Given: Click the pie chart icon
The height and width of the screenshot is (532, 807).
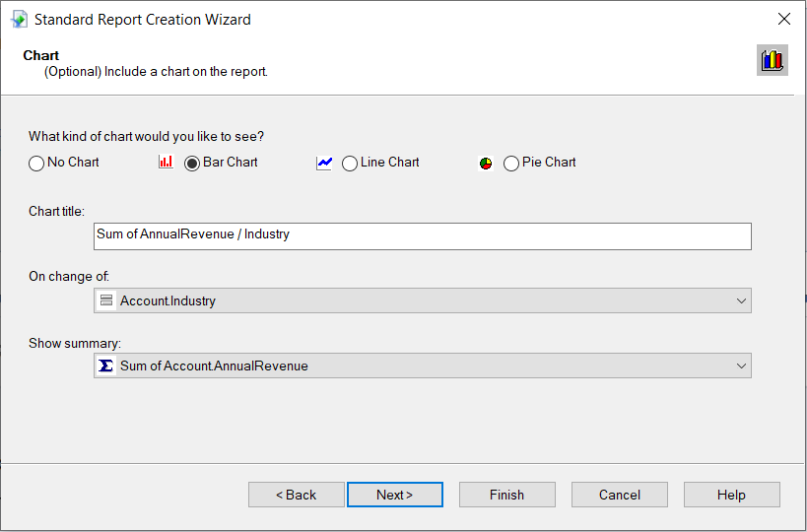Looking at the screenshot, I should coord(486,164).
